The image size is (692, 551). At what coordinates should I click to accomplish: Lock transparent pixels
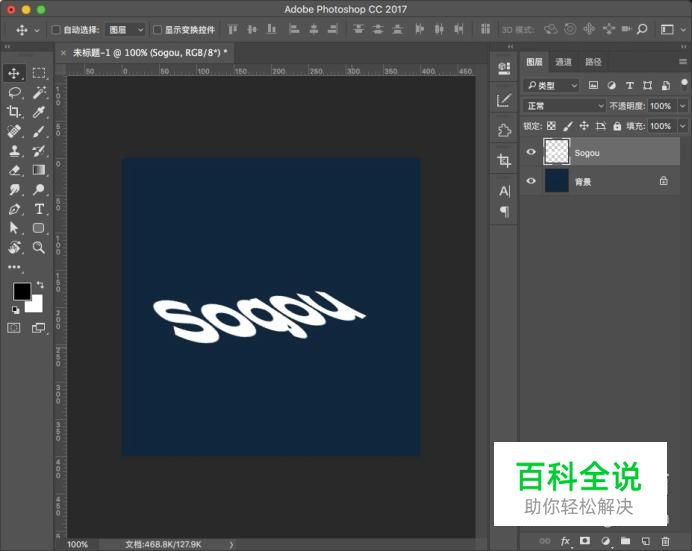(551, 126)
